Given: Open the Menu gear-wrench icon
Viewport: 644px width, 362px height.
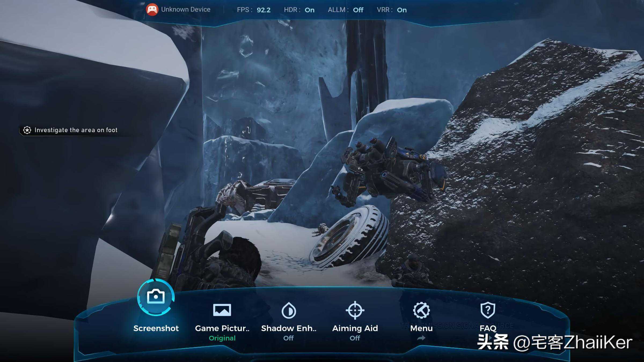Looking at the screenshot, I should pyautogui.click(x=421, y=310).
